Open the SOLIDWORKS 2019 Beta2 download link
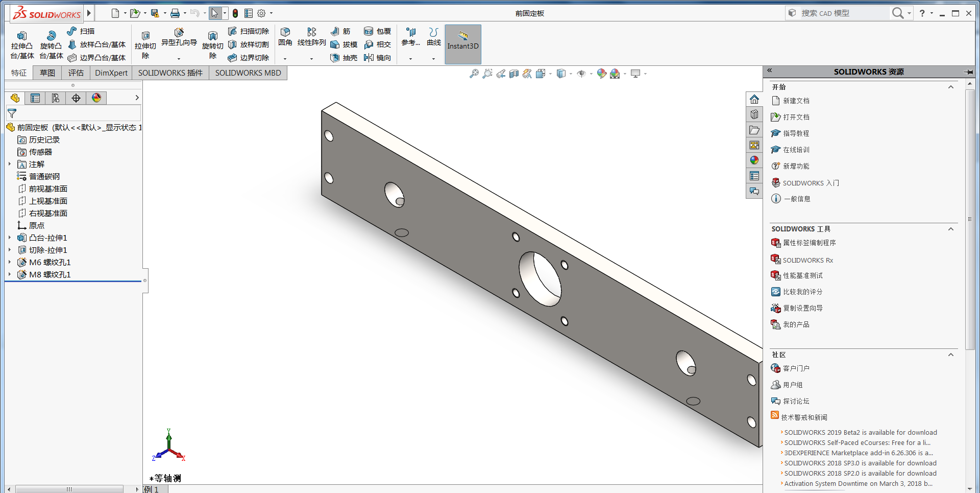The image size is (980, 493). click(x=860, y=432)
